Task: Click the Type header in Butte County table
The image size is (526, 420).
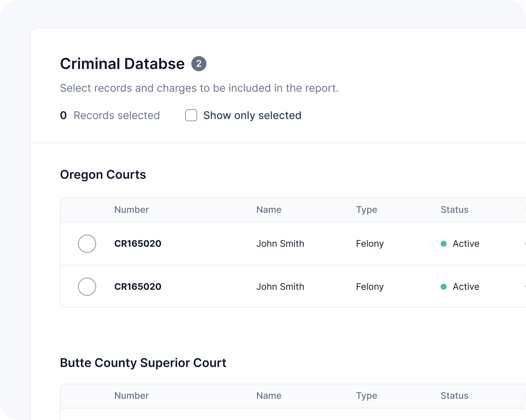Action: coord(367,396)
